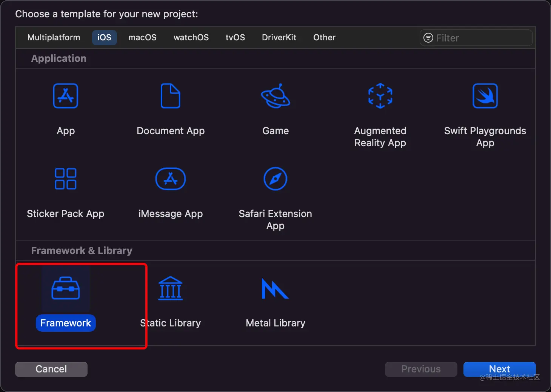
Task: Select the Static Library building icon
Action: [171, 288]
